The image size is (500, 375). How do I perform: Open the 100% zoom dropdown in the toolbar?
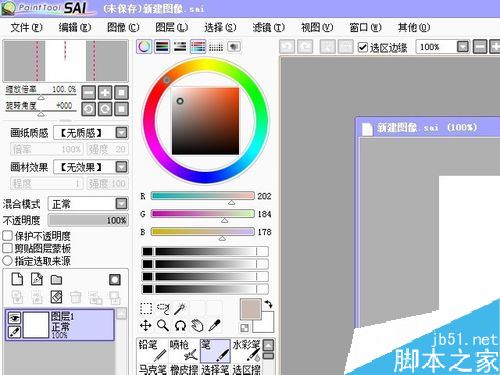[x=463, y=47]
